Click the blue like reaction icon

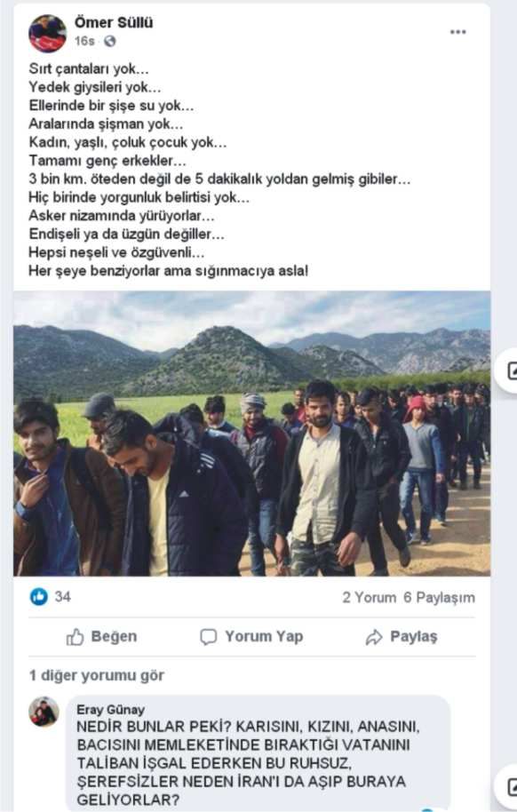(x=39, y=597)
